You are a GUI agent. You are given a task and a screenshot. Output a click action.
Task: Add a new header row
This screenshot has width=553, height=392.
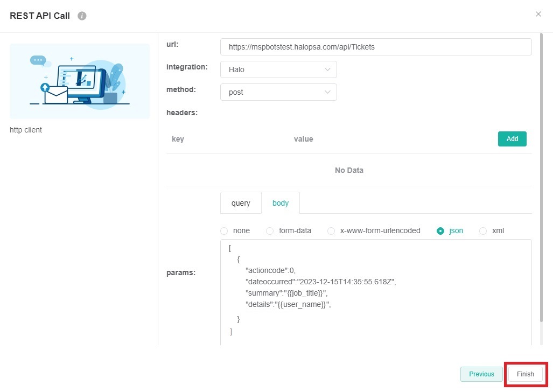512,139
